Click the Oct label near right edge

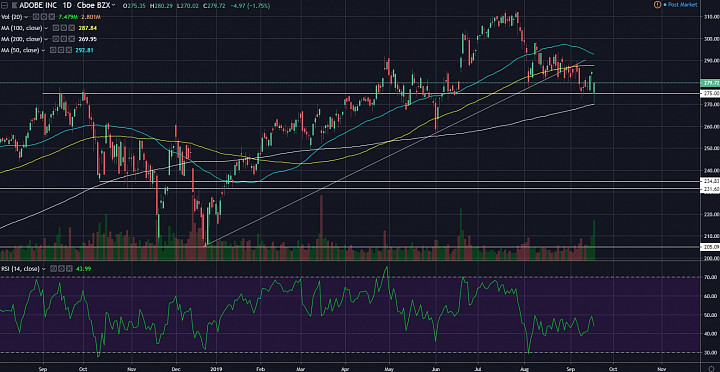coord(614,368)
